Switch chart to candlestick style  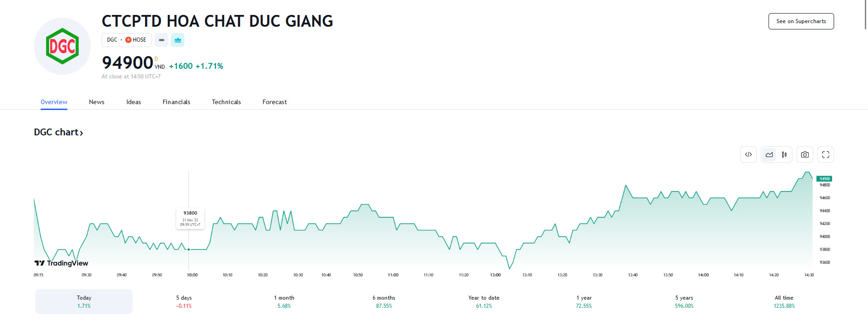click(x=784, y=154)
